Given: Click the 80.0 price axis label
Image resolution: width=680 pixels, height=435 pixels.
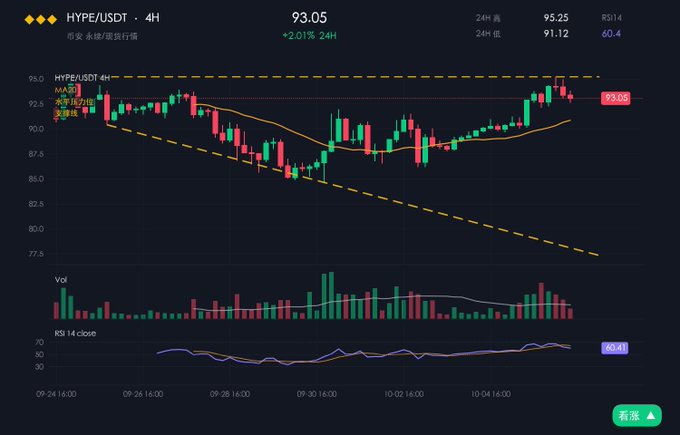Looking at the screenshot, I should (x=36, y=229).
